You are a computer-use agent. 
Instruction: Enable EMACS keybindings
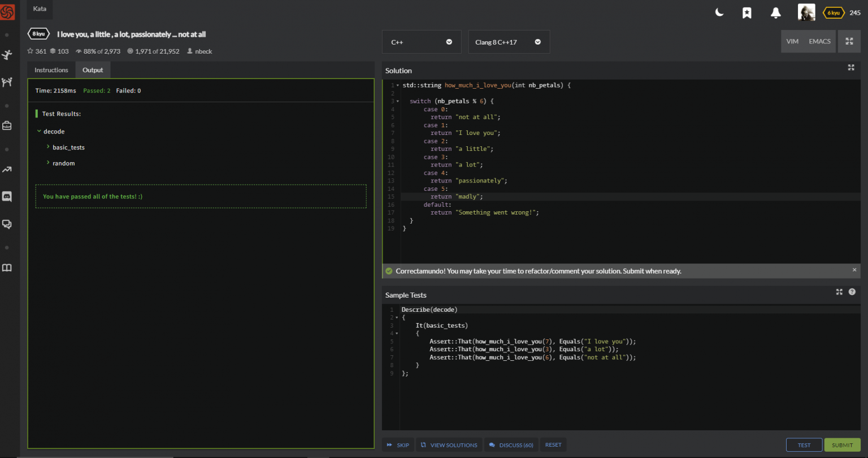[819, 41]
